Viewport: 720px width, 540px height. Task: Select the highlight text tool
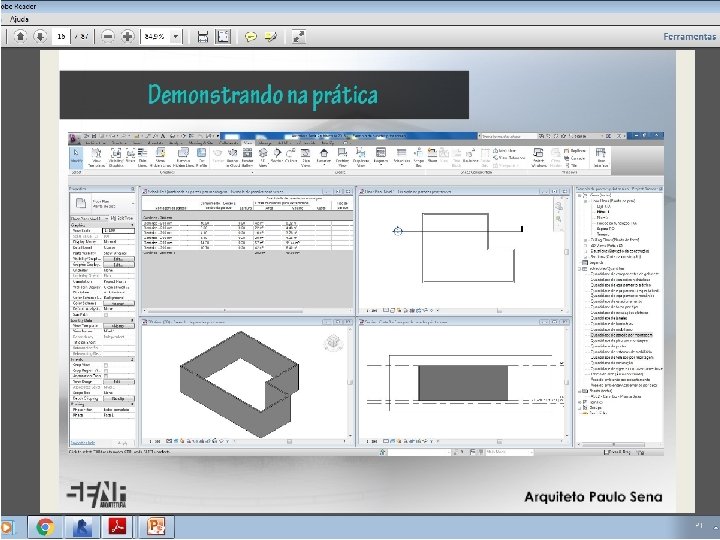[270, 36]
